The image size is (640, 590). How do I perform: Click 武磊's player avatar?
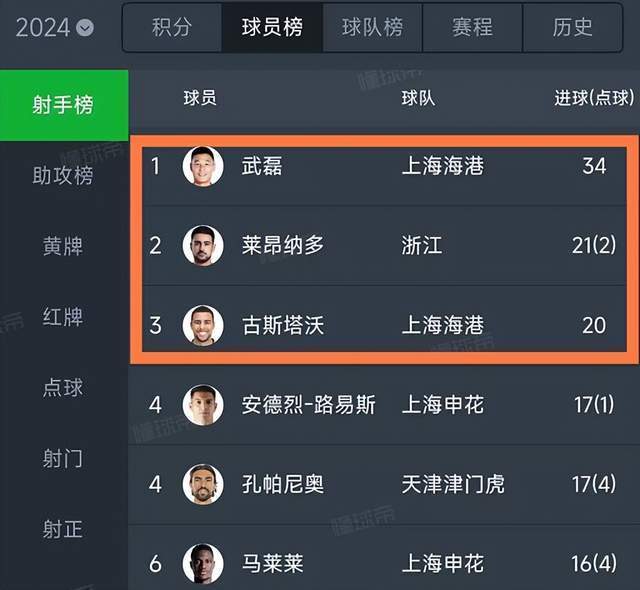point(203,166)
